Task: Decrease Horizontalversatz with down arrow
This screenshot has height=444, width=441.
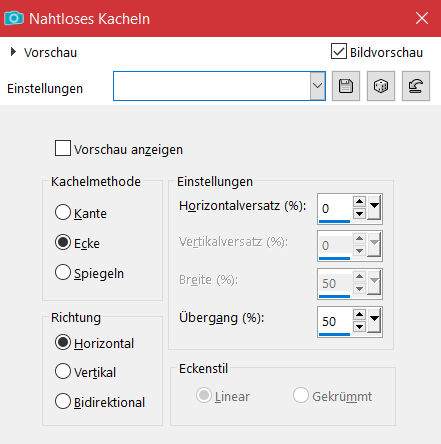Action: pos(359,214)
